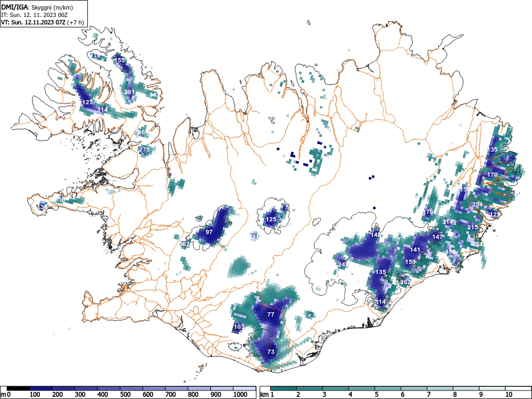532x399 pixels.
Task: Select the darkest teal 1–2 km legend swatch
Action: pos(284,388)
